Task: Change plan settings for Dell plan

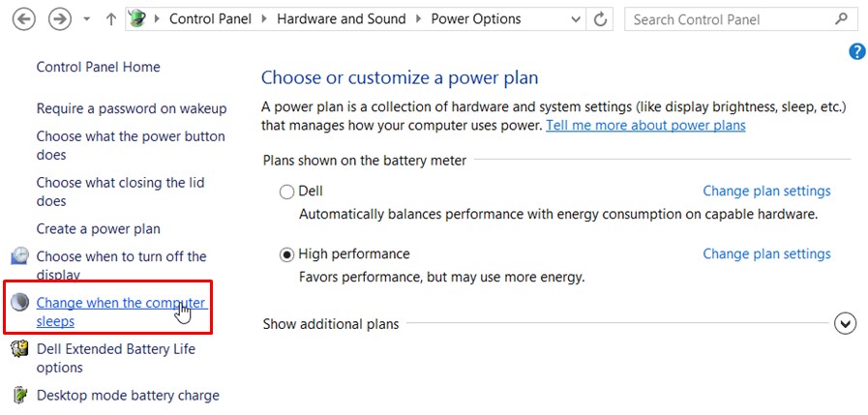Action: point(766,192)
